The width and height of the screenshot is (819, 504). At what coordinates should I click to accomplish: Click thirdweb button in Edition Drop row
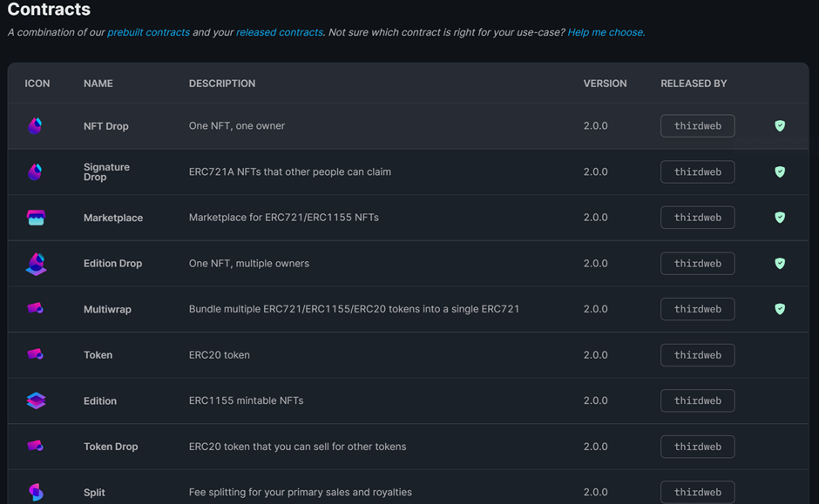[697, 264]
